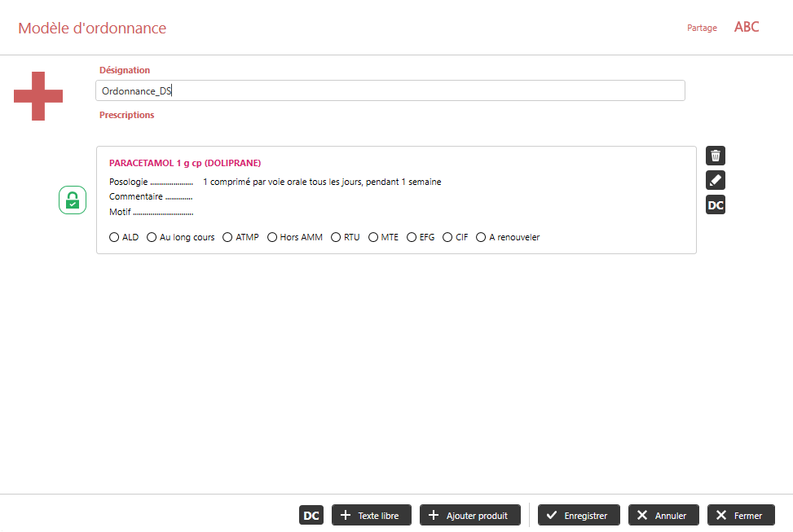The image size is (793, 532).
Task: Choose the RTU radio button
Action: 337,238
